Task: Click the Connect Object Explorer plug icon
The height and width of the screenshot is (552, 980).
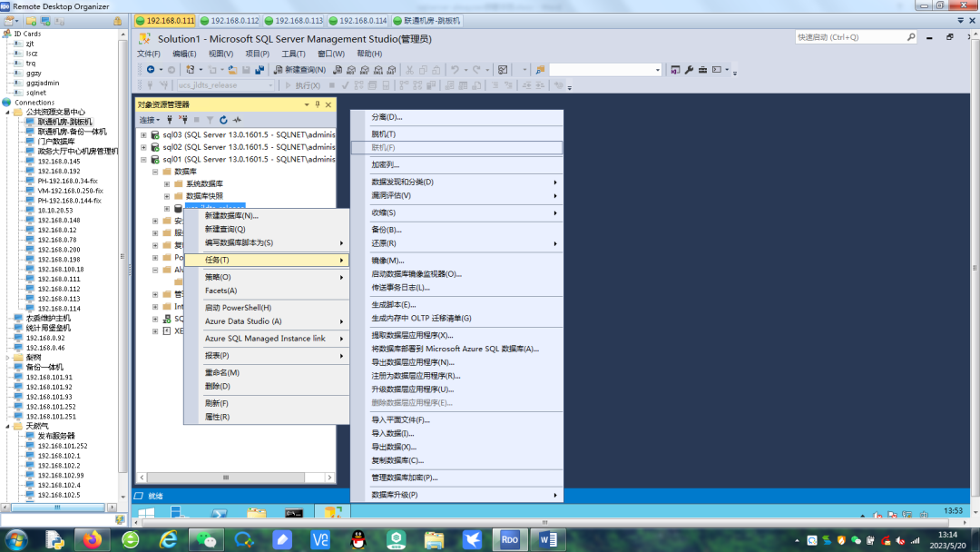Action: [170, 120]
